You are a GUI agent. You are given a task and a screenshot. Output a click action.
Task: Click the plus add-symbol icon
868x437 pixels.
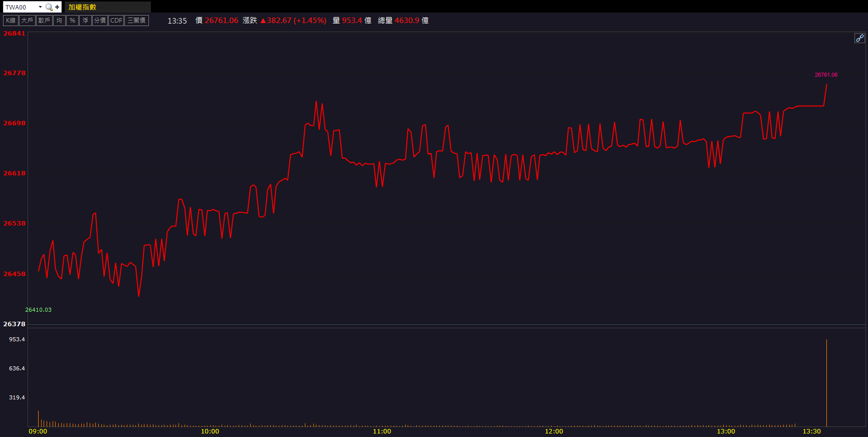[57, 7]
